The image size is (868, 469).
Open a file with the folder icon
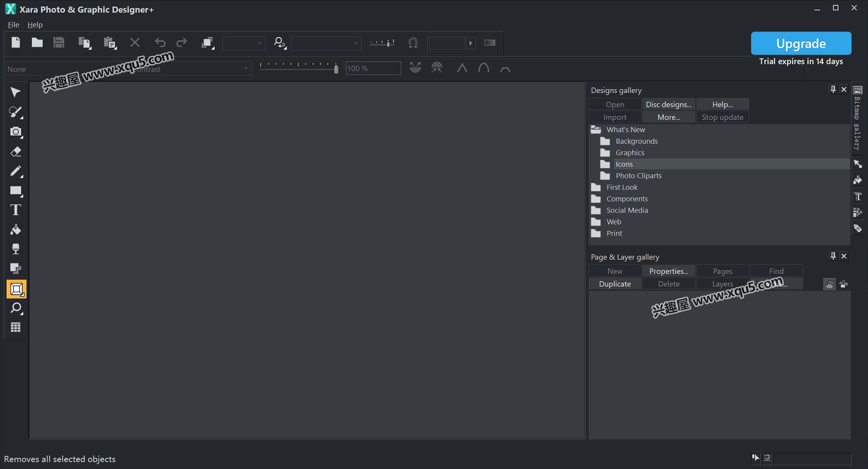pos(37,43)
